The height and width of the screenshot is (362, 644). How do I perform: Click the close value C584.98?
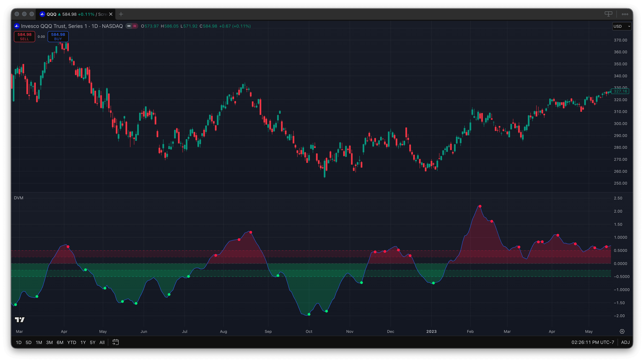pyautogui.click(x=208, y=26)
